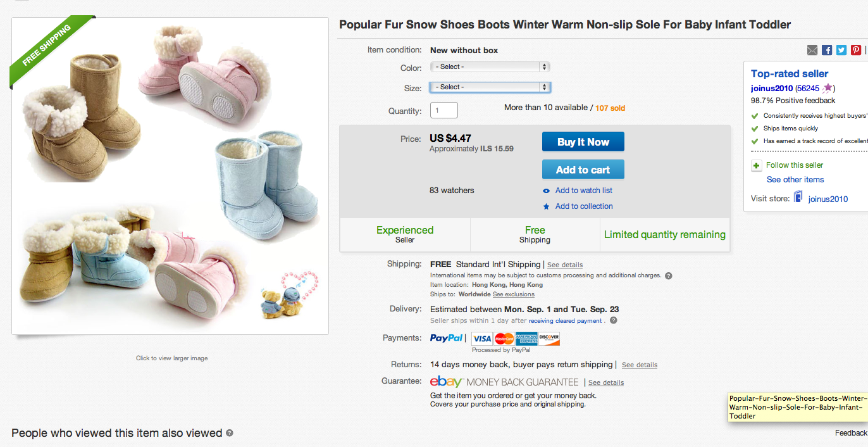Share this item on Twitter
868x447 pixels.
coord(841,50)
